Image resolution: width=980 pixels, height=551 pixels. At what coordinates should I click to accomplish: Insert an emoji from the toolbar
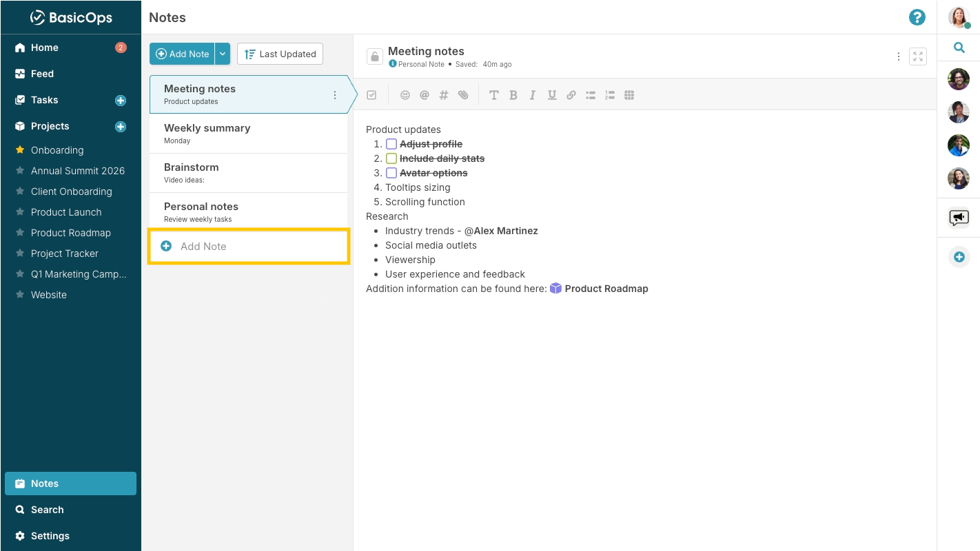[405, 96]
